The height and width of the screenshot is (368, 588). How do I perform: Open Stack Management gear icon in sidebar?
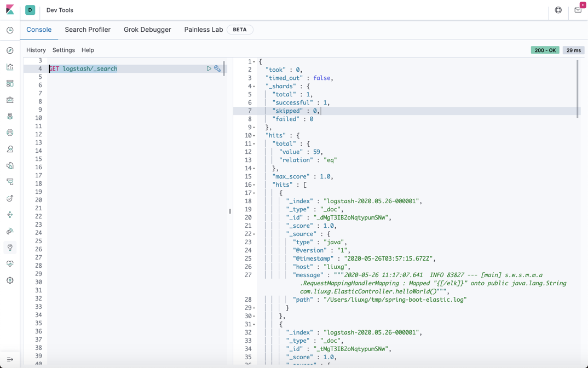point(9,280)
